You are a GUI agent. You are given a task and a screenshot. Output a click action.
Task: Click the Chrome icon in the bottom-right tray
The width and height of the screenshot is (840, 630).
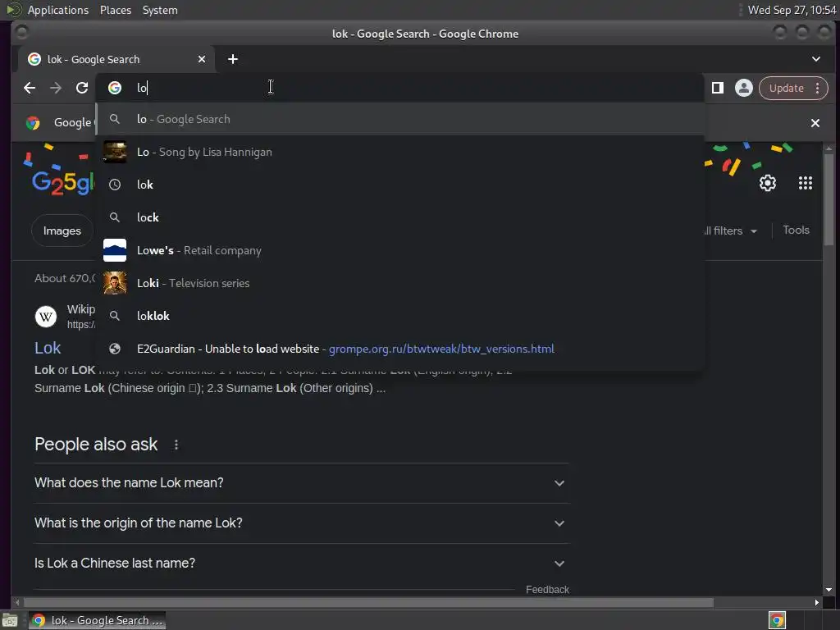point(777,620)
